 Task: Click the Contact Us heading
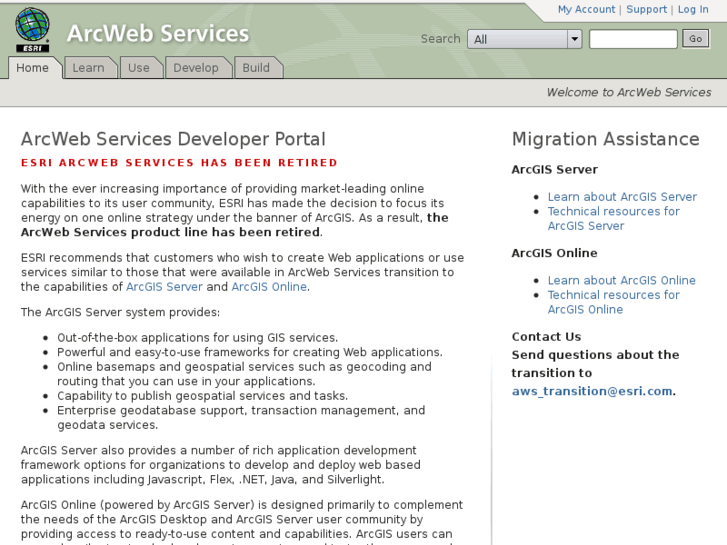click(546, 336)
